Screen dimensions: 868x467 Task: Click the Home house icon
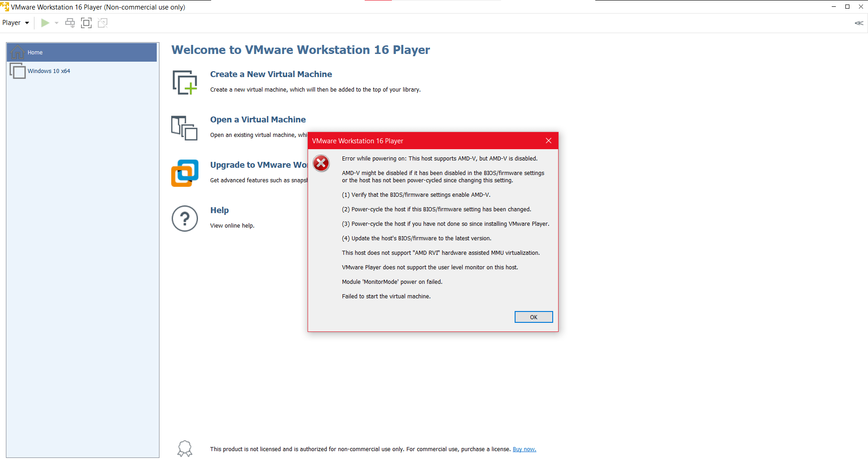pos(18,52)
